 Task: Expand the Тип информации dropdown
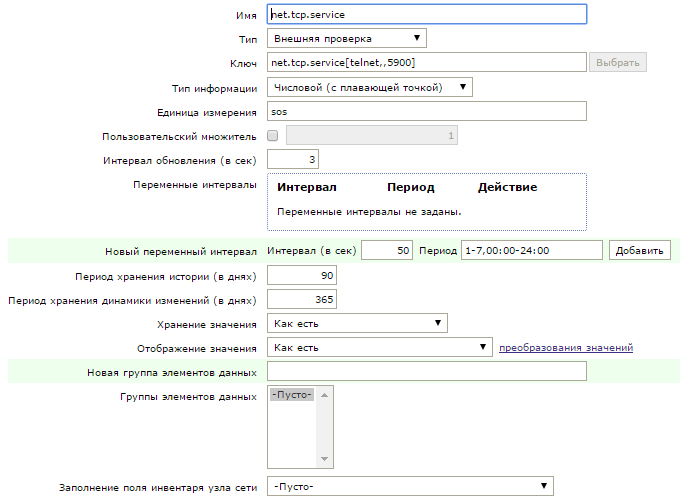coord(369,88)
